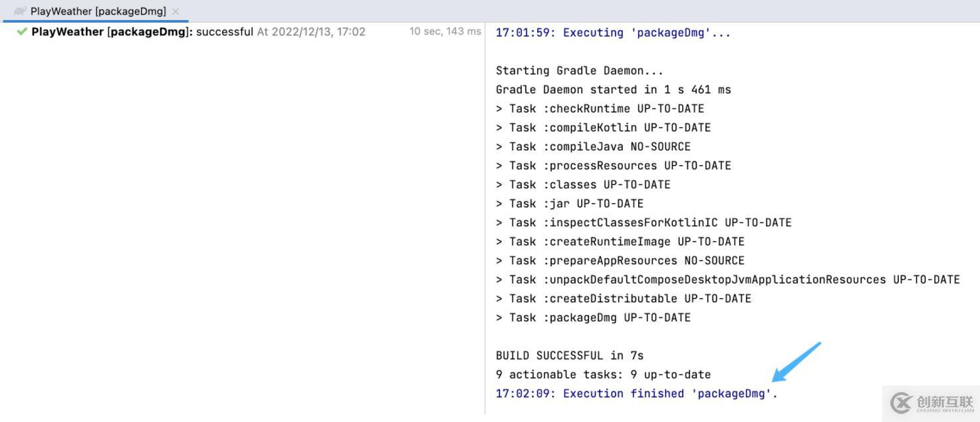980x422 pixels.
Task: Click the Task :compileKotlin output line
Action: pyautogui.click(x=603, y=128)
